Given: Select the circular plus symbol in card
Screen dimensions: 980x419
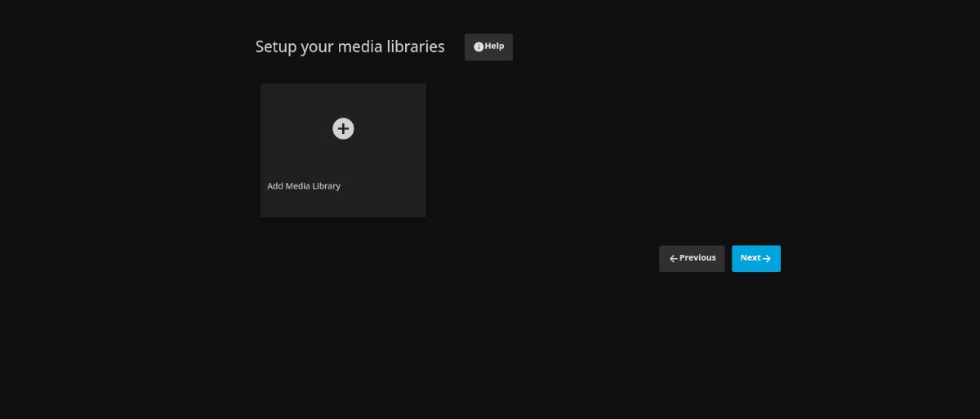Looking at the screenshot, I should [343, 128].
